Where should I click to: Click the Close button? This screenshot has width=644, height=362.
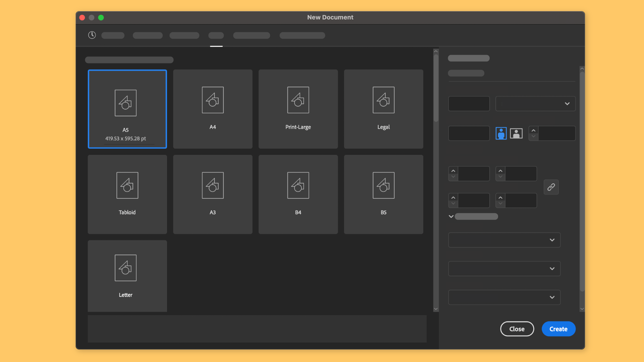click(517, 329)
